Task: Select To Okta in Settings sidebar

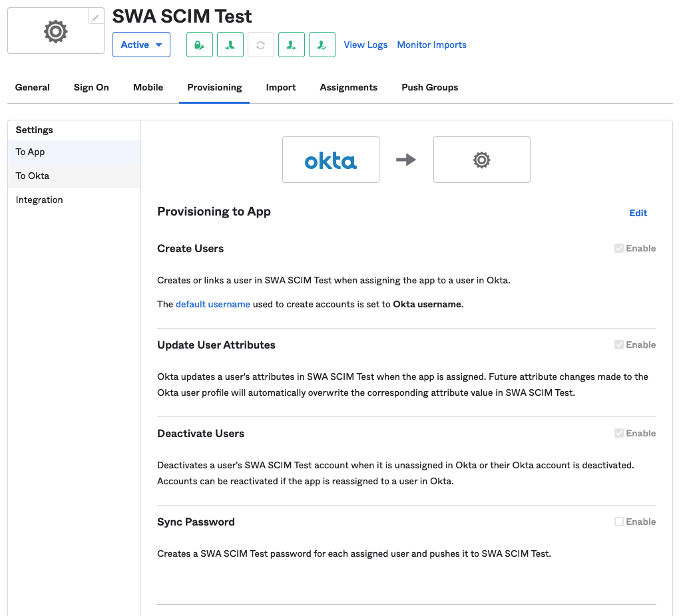Action: 33,176
